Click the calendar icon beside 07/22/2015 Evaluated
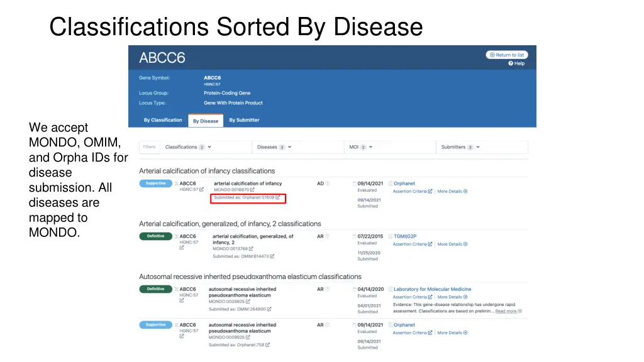Screen dimensions: 644x362 click(354, 235)
